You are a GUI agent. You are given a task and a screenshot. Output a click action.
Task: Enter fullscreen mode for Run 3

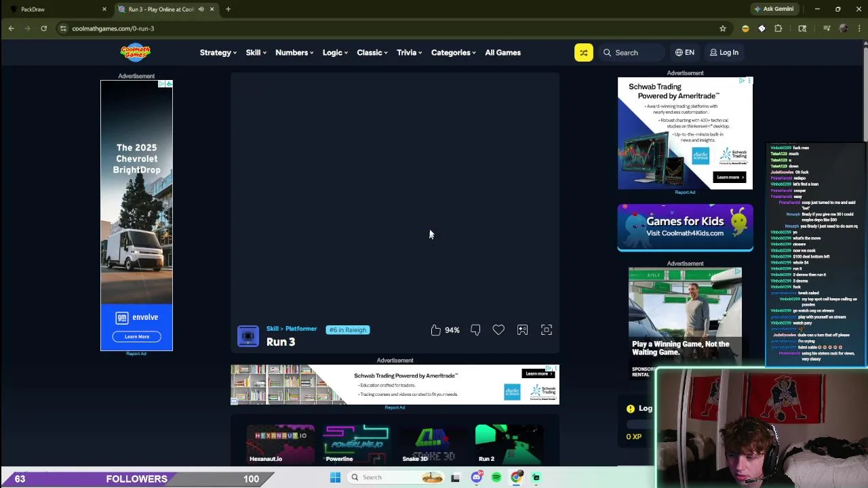[x=547, y=330]
